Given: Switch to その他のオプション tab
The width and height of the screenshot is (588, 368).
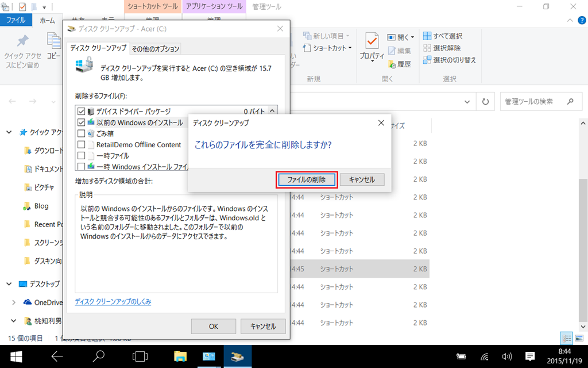Looking at the screenshot, I should coord(155,49).
